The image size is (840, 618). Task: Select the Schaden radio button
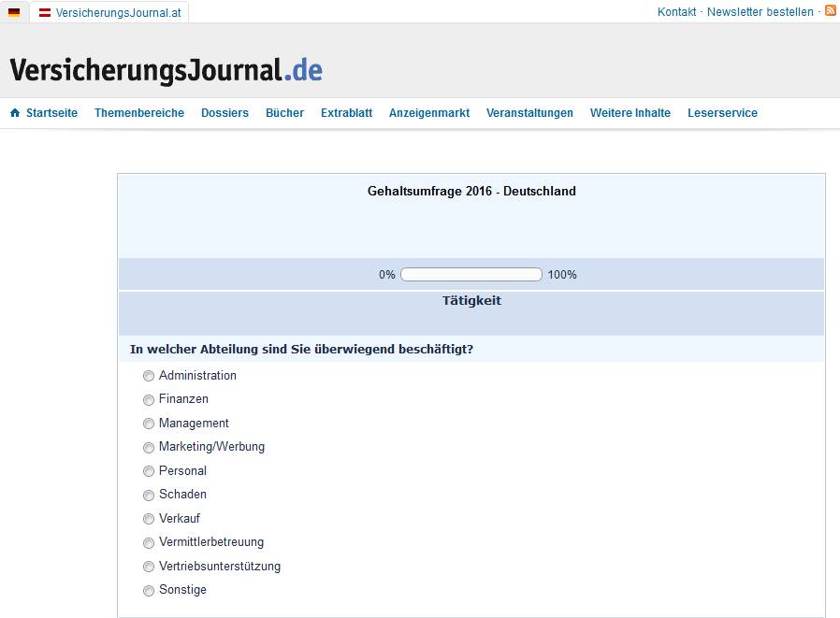tap(149, 496)
